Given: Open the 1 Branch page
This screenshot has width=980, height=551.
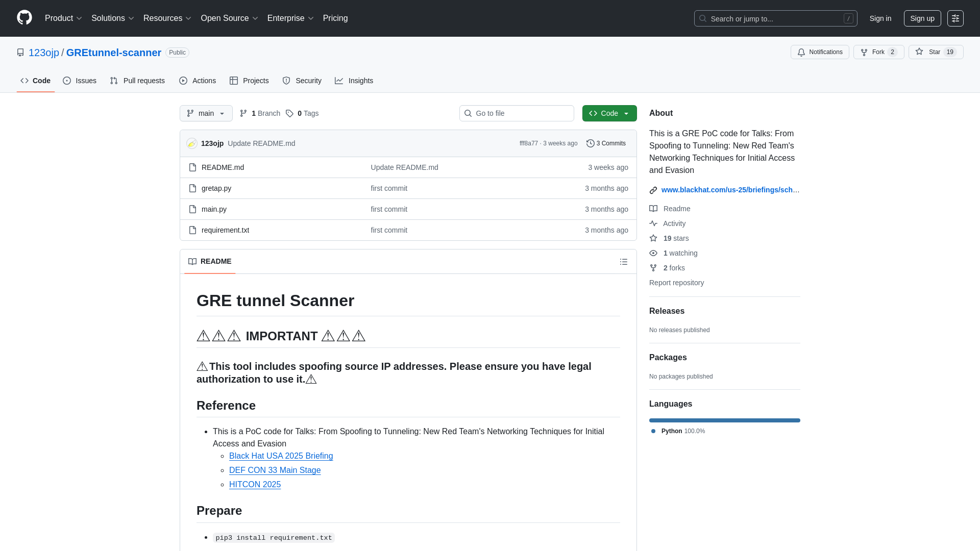Looking at the screenshot, I should tap(260, 113).
